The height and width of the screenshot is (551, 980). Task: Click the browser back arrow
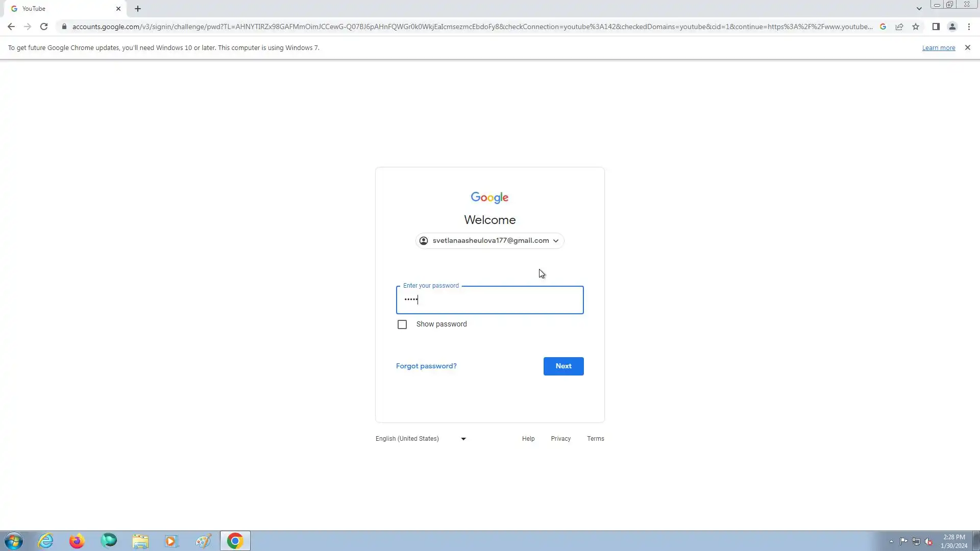pyautogui.click(x=11, y=27)
